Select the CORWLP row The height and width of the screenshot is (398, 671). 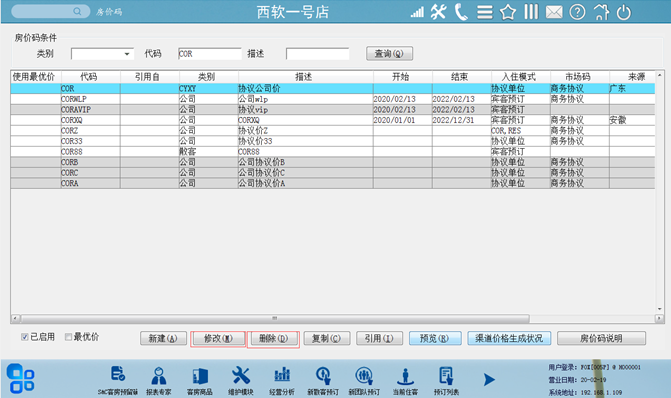pyautogui.click(x=333, y=99)
